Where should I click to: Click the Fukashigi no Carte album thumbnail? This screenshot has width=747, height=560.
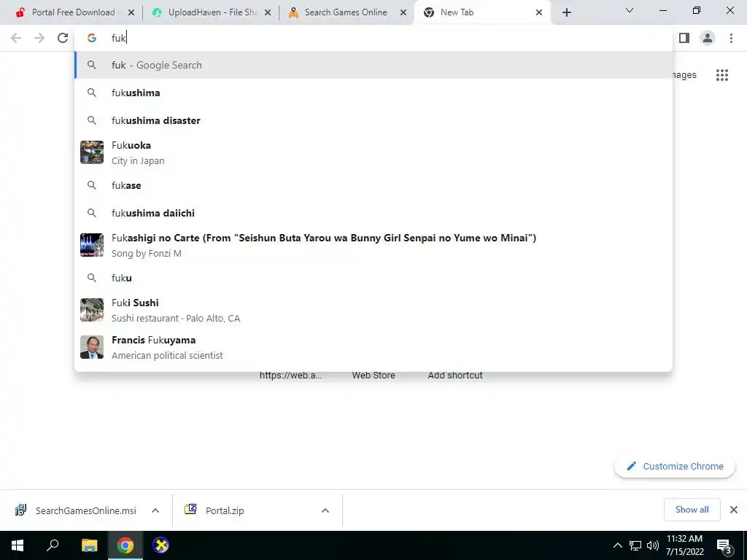click(x=91, y=245)
